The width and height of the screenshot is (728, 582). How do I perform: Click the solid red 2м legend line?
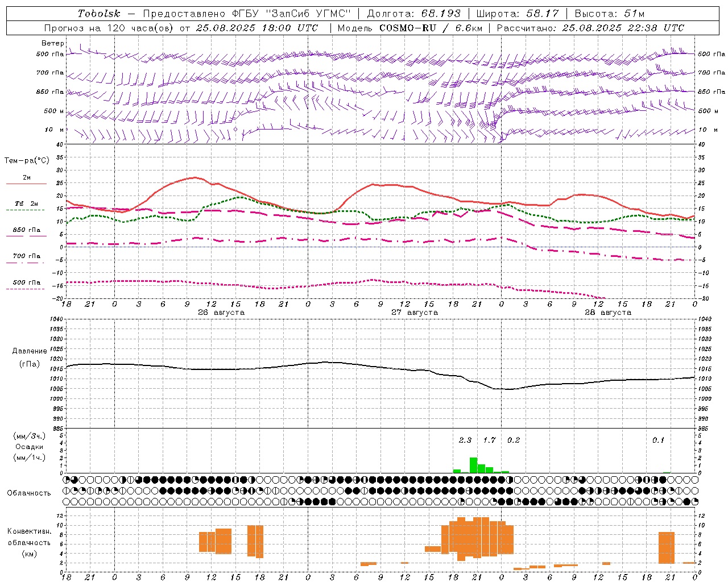point(26,184)
